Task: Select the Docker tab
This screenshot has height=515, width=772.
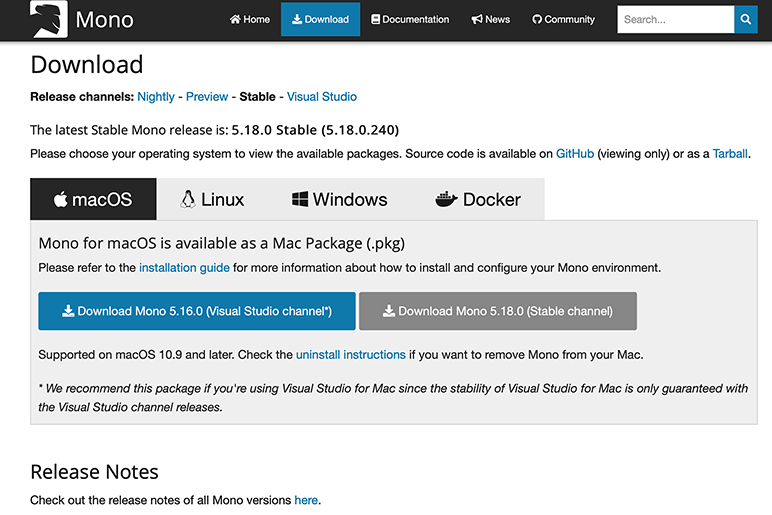Action: [x=478, y=199]
